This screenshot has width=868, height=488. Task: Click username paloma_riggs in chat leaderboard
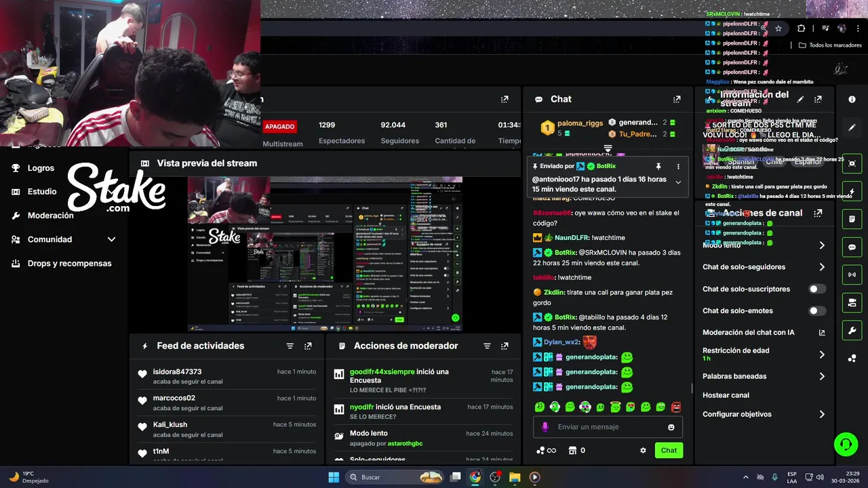click(x=580, y=123)
